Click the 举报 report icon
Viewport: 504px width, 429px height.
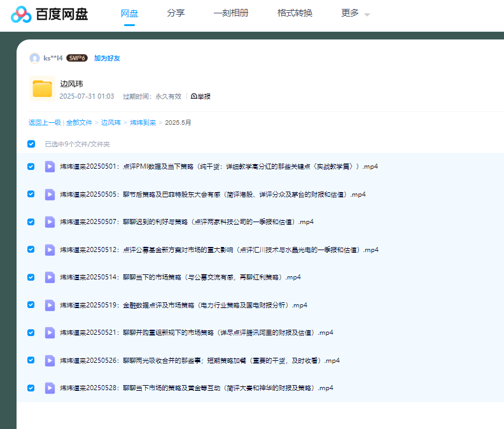194,97
